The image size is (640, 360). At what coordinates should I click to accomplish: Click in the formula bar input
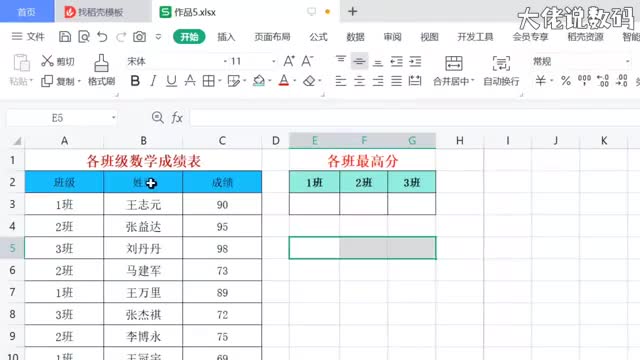coord(415,118)
